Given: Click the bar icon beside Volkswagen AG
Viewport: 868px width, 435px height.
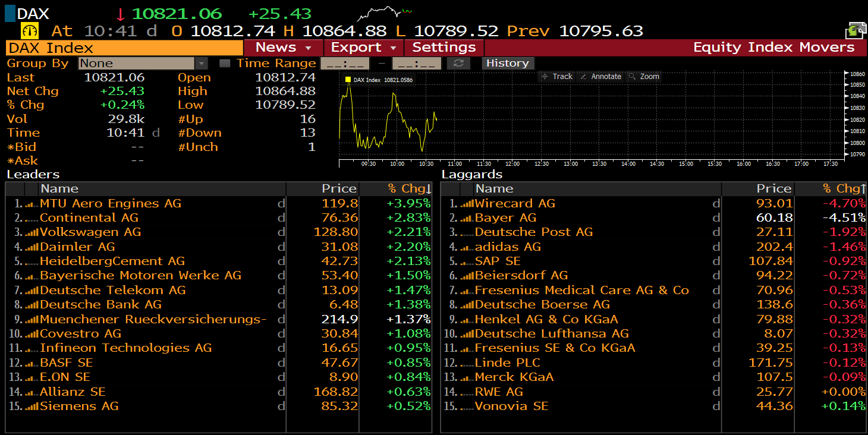Looking at the screenshot, I should point(31,232).
